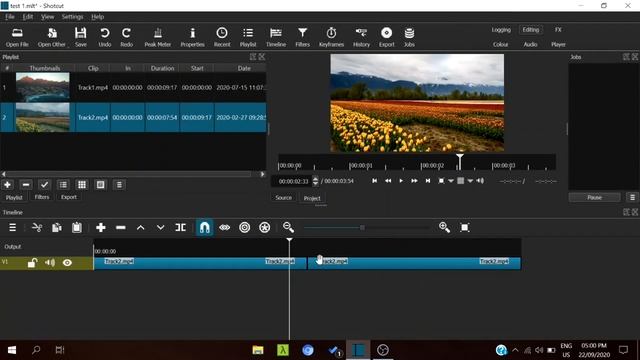Append clip to the timeline track
Screen dimensions: 640x360
click(101, 227)
